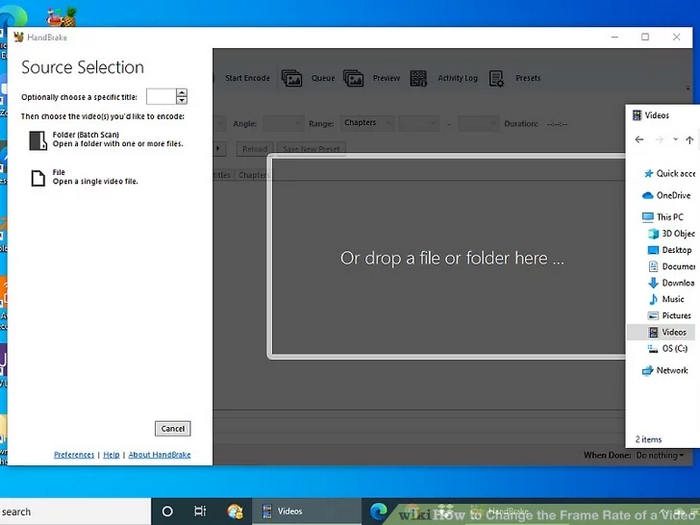The image size is (700, 525).
Task: Click the Presets toolbar icon
Action: coord(497,78)
